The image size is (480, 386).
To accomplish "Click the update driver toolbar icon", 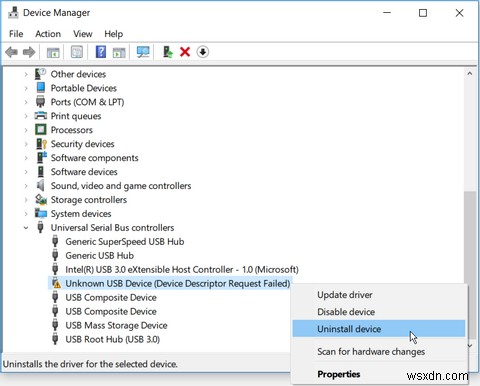I will pyautogui.click(x=168, y=52).
